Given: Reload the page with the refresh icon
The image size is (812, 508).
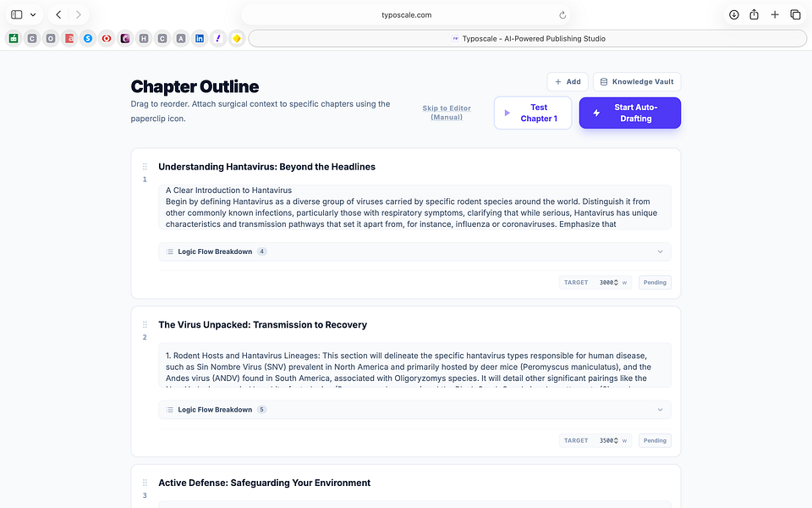Looking at the screenshot, I should click(562, 15).
